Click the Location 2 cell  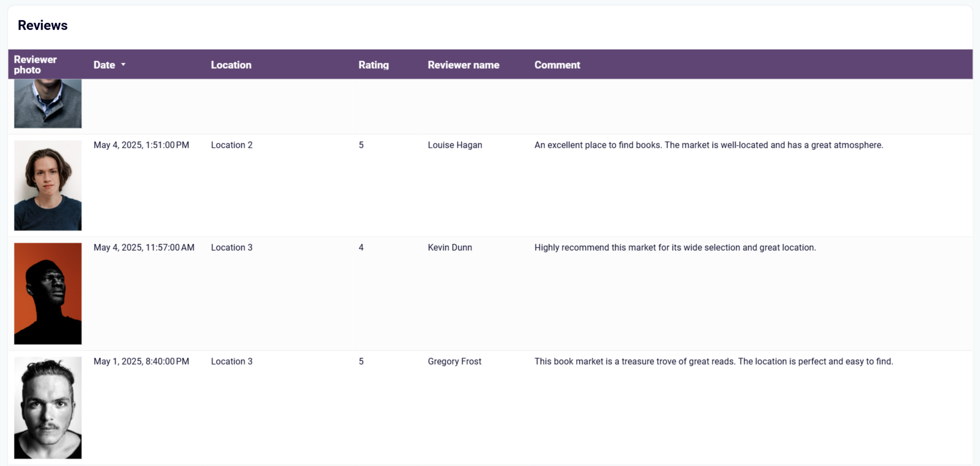[232, 145]
